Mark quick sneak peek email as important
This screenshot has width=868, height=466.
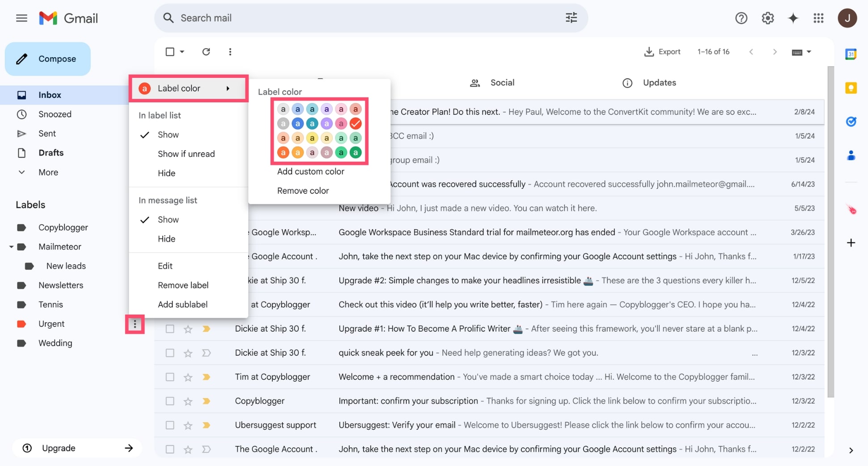[x=206, y=353]
